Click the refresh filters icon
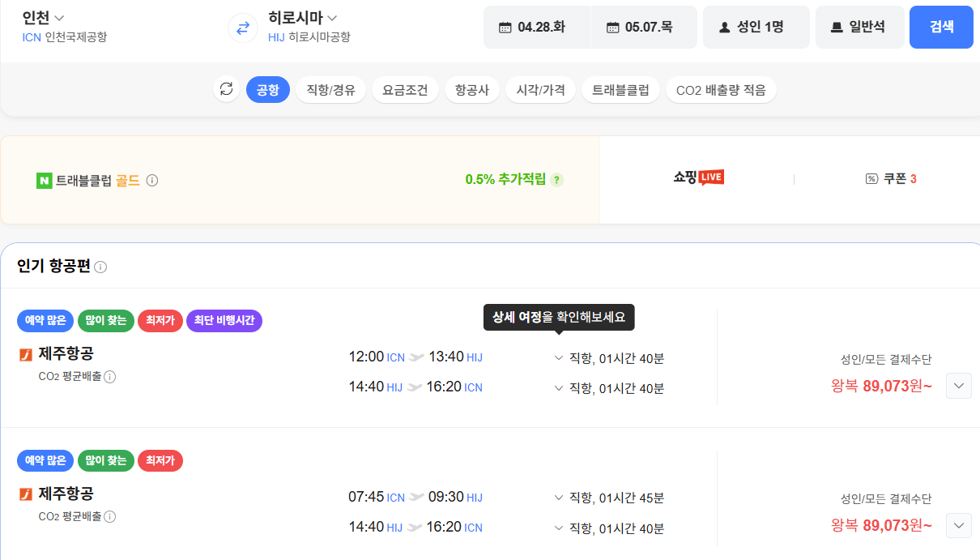Image resolution: width=980 pixels, height=560 pixels. point(226,89)
